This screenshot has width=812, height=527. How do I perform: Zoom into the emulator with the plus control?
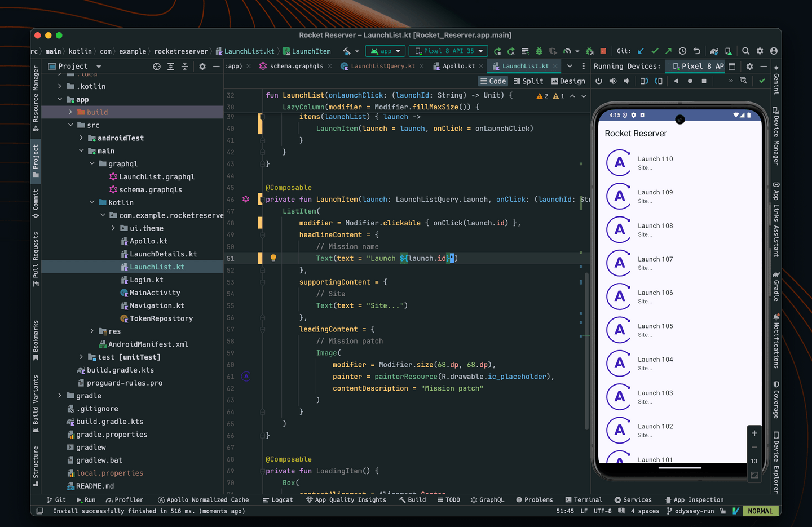point(754,433)
